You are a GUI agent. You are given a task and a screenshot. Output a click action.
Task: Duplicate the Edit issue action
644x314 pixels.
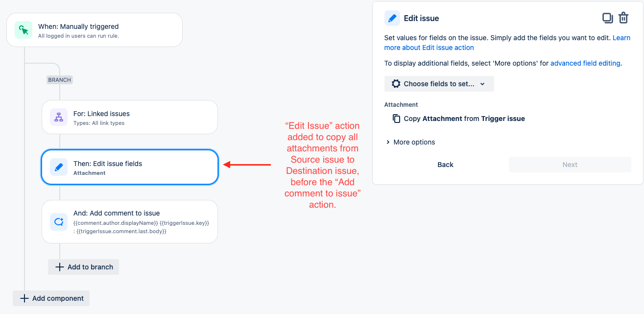click(x=607, y=18)
